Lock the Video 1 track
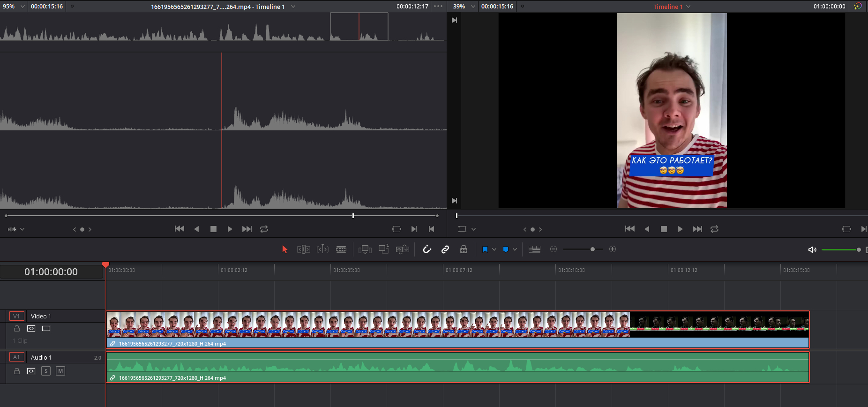Viewport: 868px width, 407px height. click(17, 329)
